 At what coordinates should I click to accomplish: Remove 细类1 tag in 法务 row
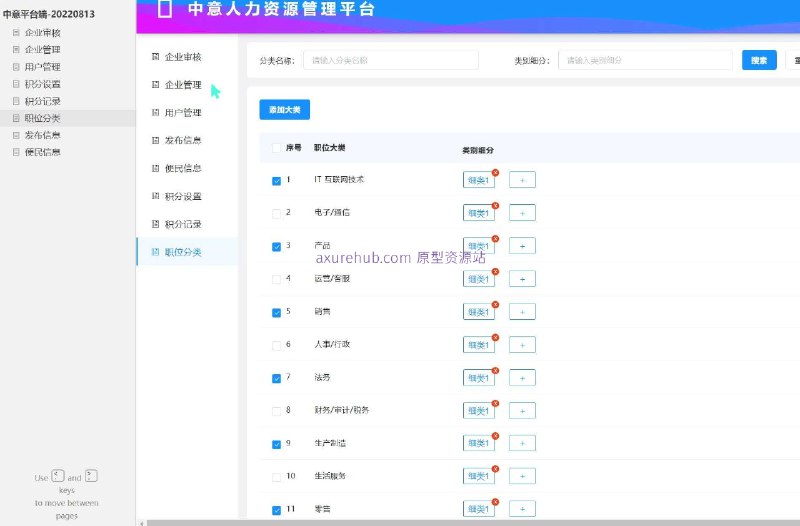pyautogui.click(x=495, y=370)
